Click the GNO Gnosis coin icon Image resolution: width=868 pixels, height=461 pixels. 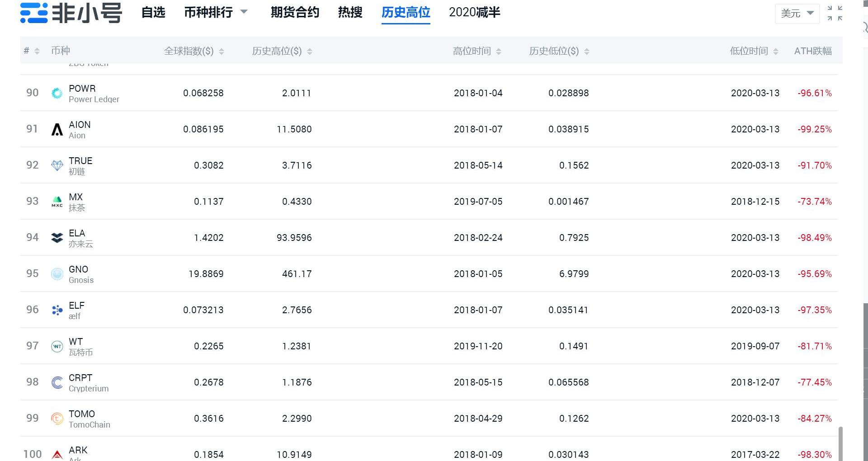(x=57, y=274)
